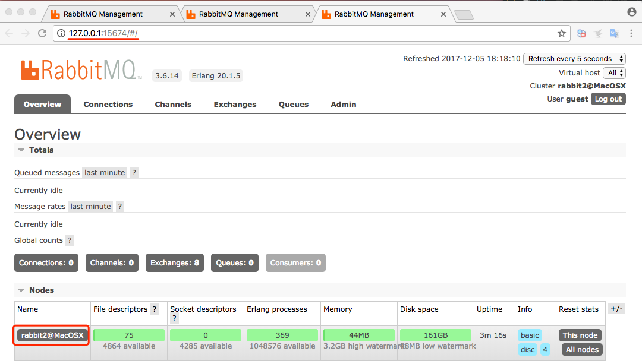Click the help icon beside File descriptors
The height and width of the screenshot is (364, 642).
point(155,309)
